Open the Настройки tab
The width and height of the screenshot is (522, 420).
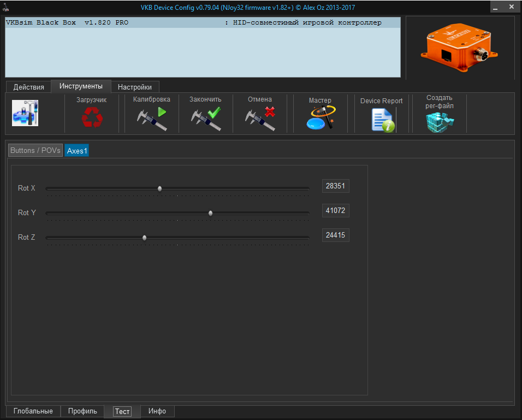coord(135,87)
